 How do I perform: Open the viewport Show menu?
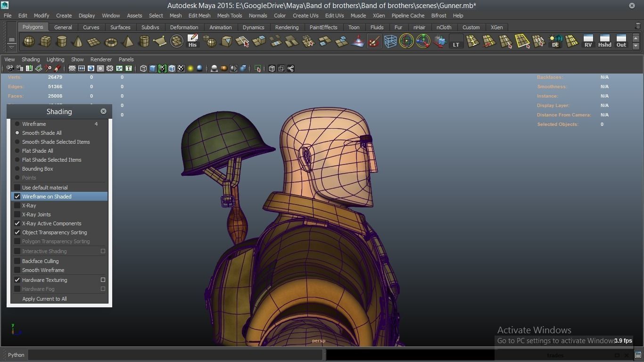click(77, 59)
